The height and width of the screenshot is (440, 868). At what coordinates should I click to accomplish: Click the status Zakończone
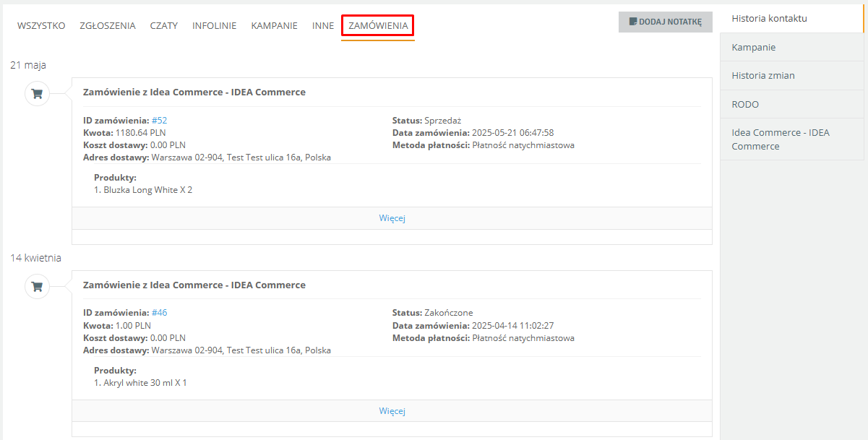click(x=449, y=313)
